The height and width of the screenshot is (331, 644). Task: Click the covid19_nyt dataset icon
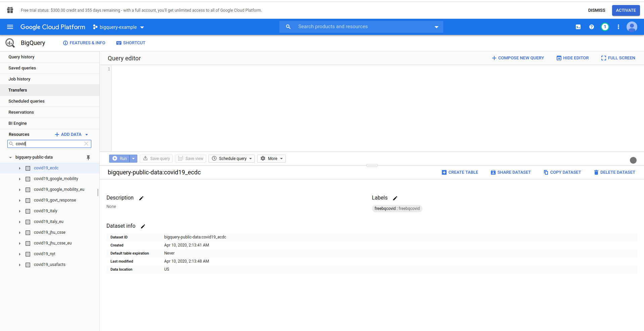click(x=28, y=254)
